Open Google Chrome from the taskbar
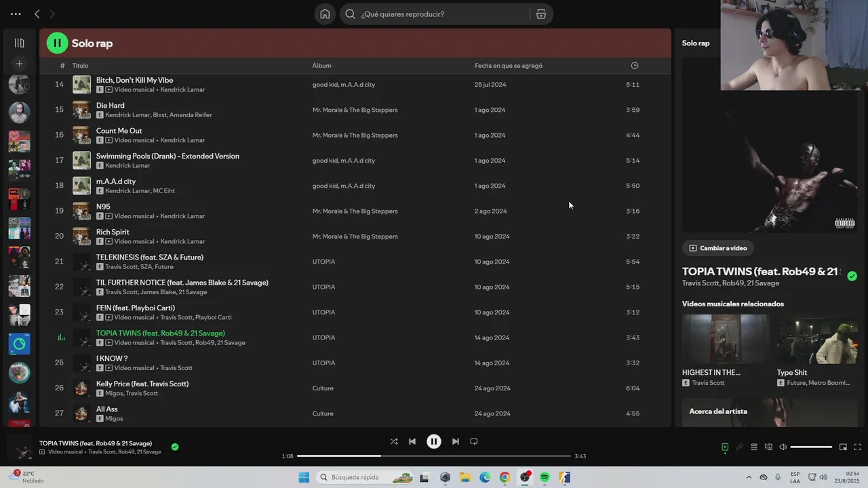The image size is (868, 488). [505, 477]
